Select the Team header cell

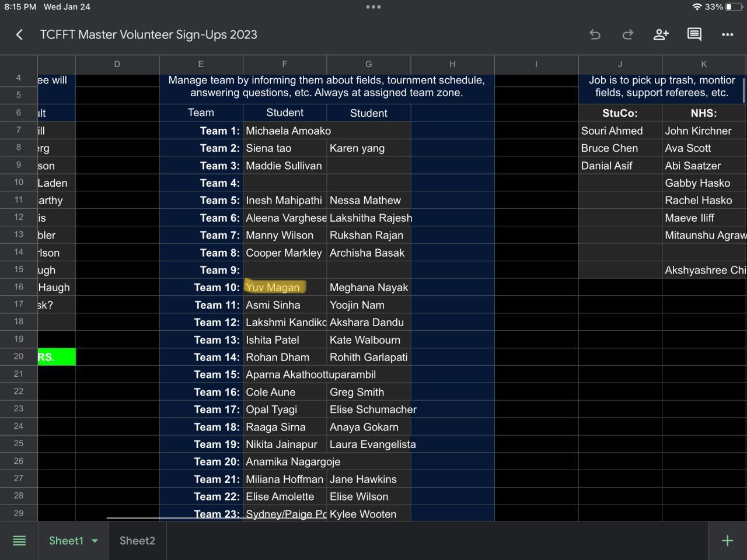(x=201, y=113)
